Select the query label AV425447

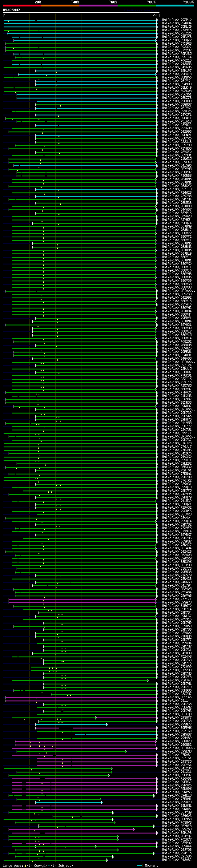pos(11,10)
